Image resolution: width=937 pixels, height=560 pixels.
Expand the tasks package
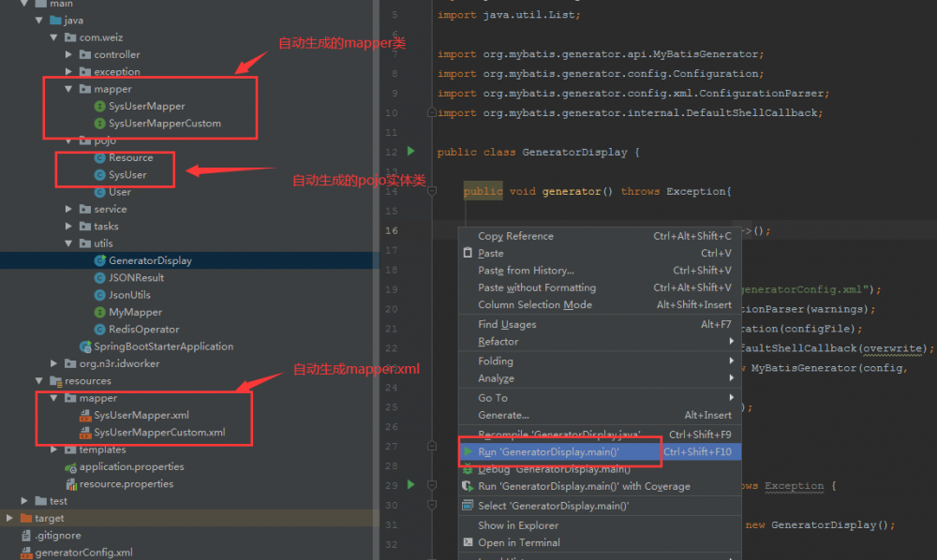[x=68, y=227]
